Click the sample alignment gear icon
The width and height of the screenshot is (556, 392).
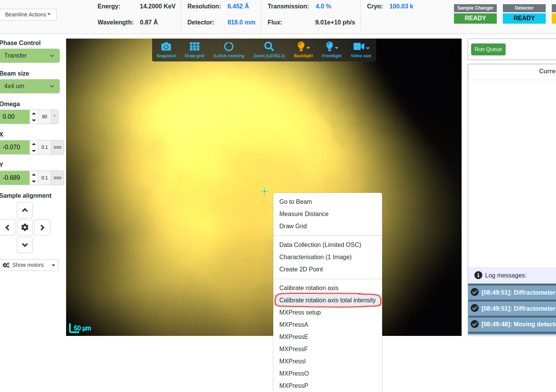25,227
